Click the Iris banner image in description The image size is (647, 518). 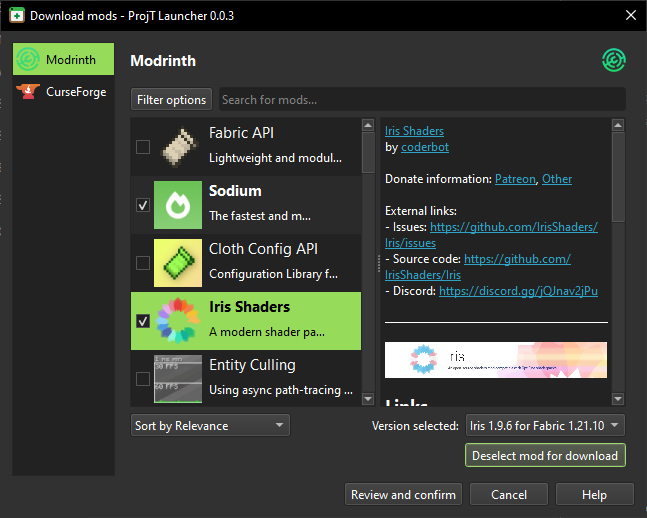(x=496, y=360)
